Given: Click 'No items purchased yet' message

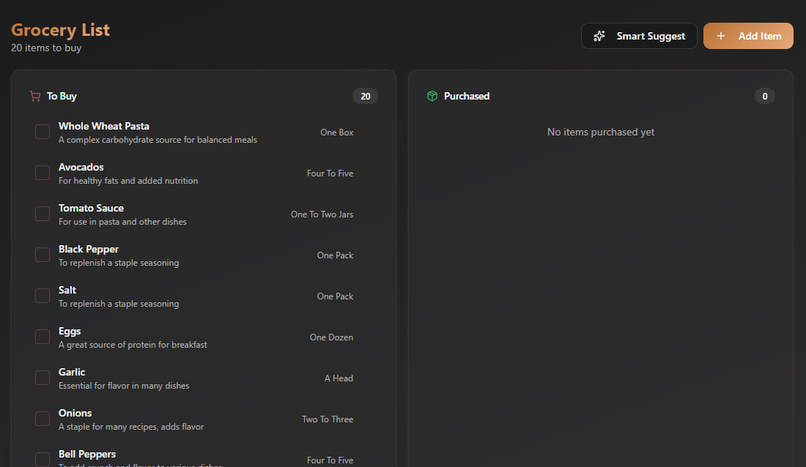Looking at the screenshot, I should tap(600, 132).
